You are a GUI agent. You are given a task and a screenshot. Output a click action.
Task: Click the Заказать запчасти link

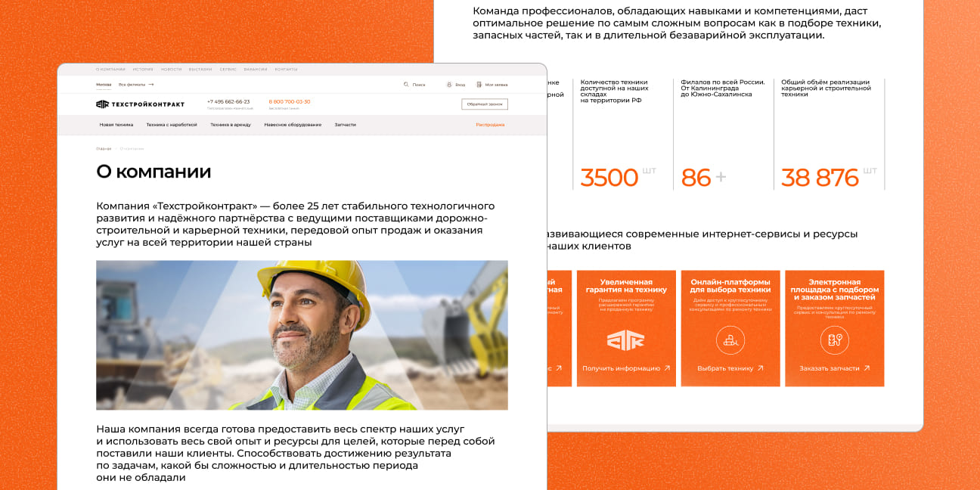pyautogui.click(x=830, y=368)
